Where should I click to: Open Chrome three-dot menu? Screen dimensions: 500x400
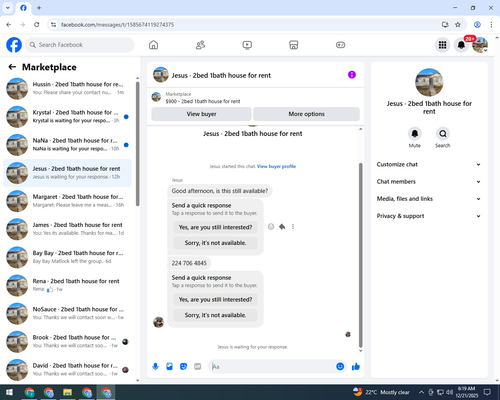tap(491, 25)
